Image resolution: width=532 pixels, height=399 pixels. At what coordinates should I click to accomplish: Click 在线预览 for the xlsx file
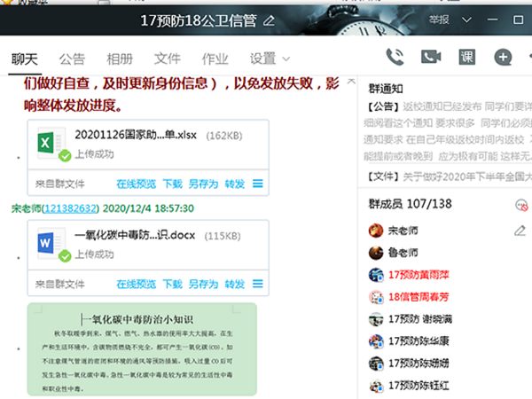(x=136, y=184)
